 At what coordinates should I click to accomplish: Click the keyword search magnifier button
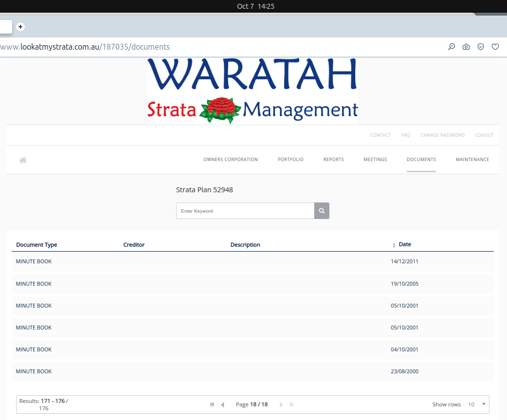pyautogui.click(x=322, y=211)
